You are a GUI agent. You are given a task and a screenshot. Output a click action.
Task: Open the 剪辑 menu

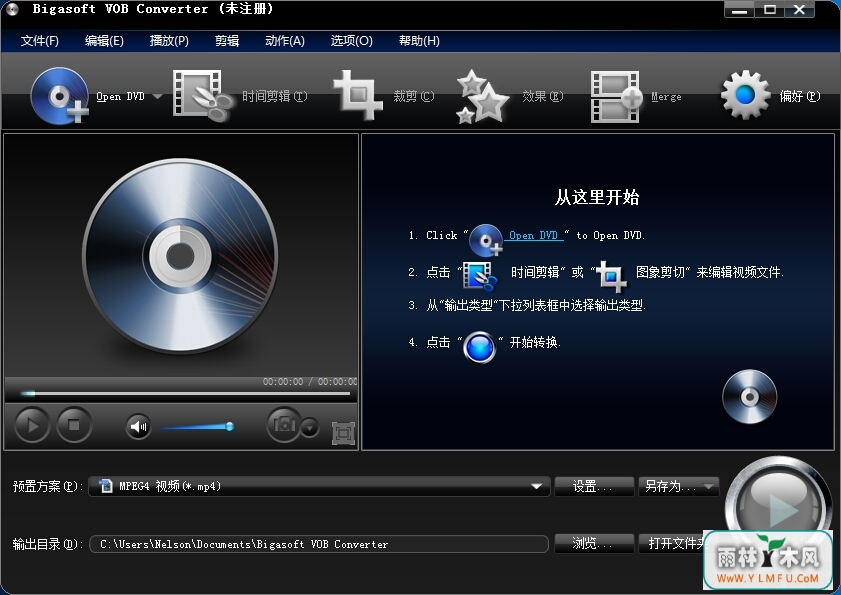[227, 41]
